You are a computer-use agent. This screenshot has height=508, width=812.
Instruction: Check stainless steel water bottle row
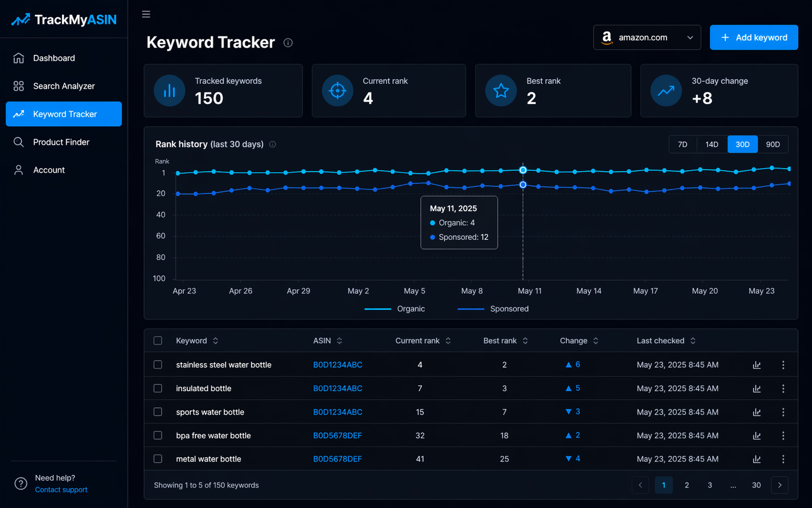[x=158, y=365]
